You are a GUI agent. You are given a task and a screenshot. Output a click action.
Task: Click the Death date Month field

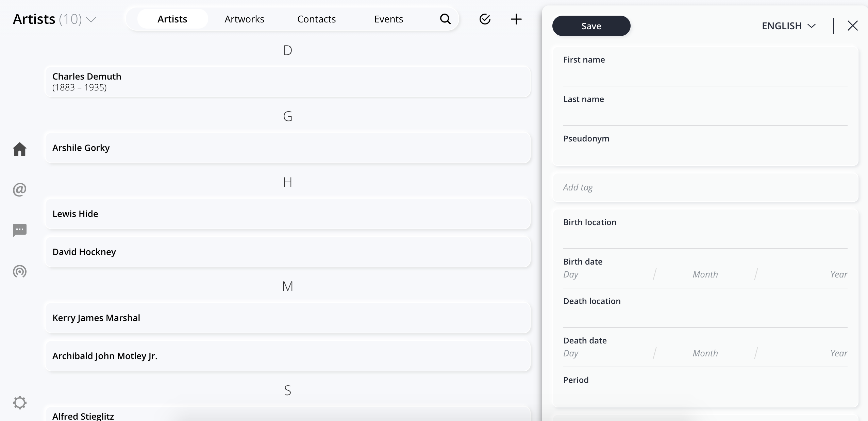[x=705, y=353]
